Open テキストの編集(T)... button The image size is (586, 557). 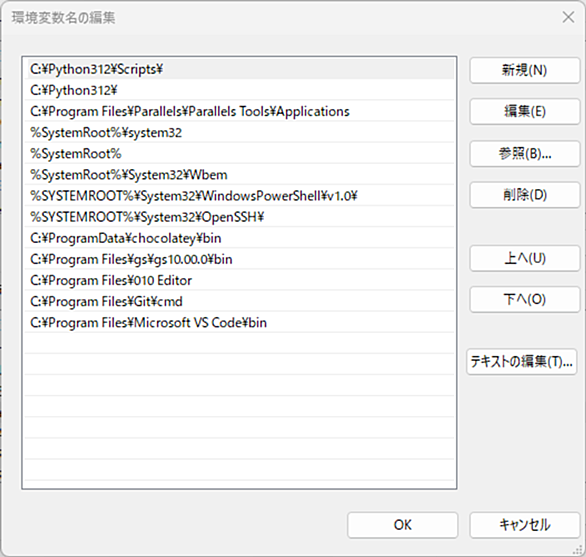522,361
